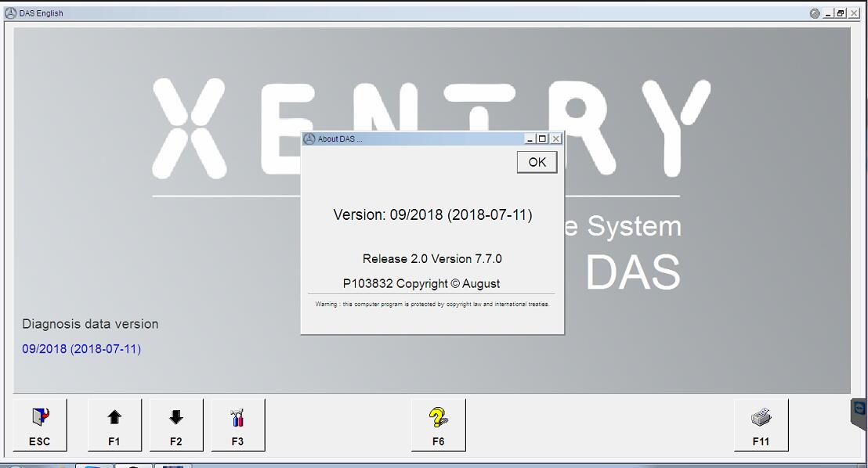Close the About DAS dialog window
868x468 pixels.
click(x=555, y=139)
